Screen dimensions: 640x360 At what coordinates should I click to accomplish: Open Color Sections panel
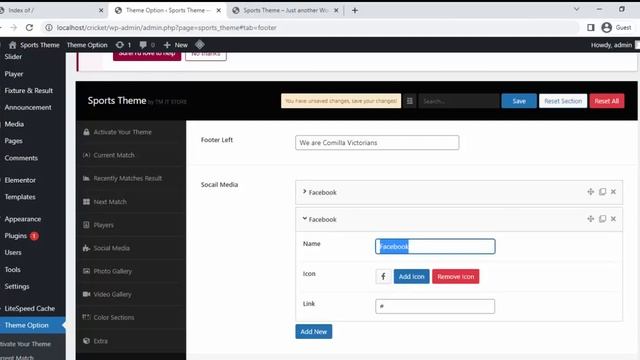click(x=131, y=317)
